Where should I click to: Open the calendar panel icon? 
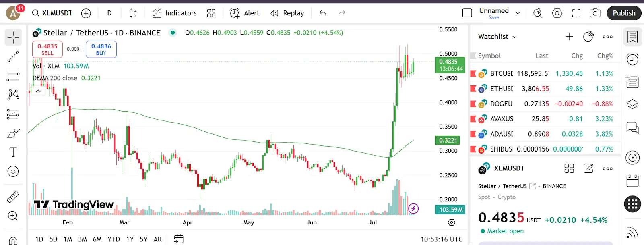click(633, 181)
